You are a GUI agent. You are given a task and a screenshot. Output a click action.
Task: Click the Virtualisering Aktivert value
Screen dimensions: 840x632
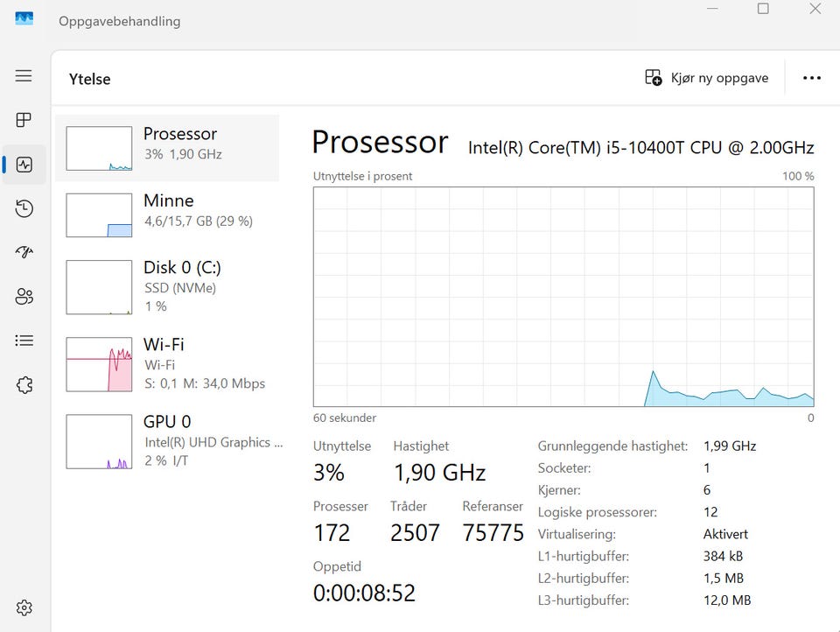click(x=725, y=534)
